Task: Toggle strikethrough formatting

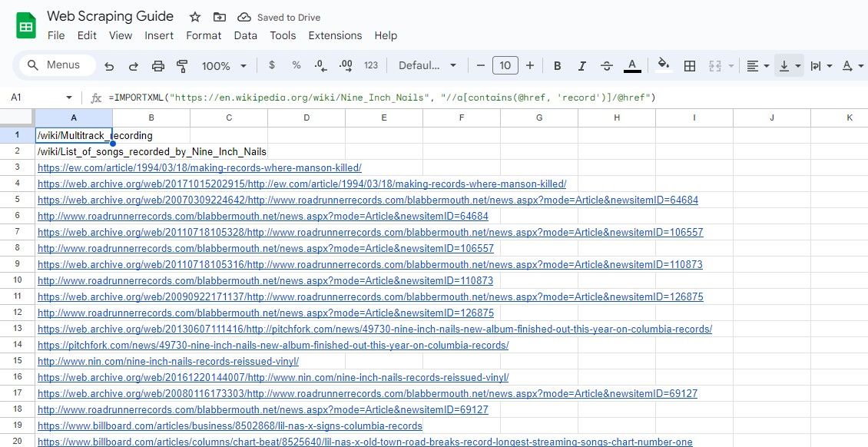Action: click(x=606, y=65)
